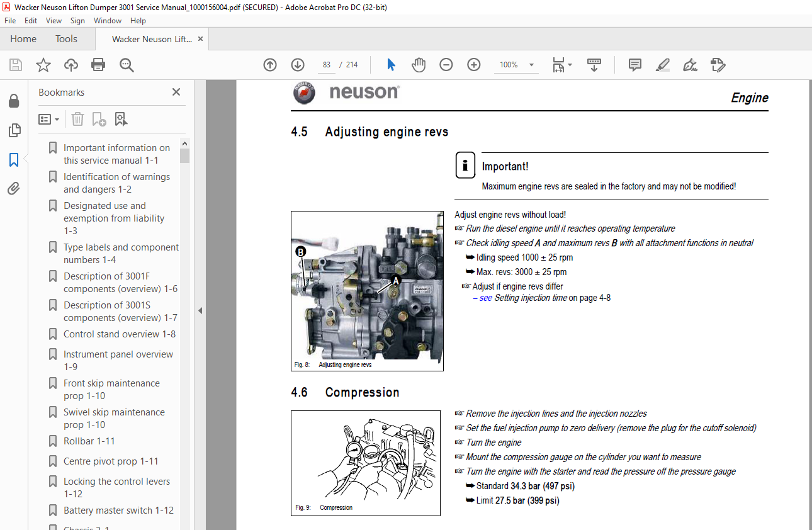
Task: Open bookmark 'Description of 3001F components'
Action: pyautogui.click(x=120, y=283)
